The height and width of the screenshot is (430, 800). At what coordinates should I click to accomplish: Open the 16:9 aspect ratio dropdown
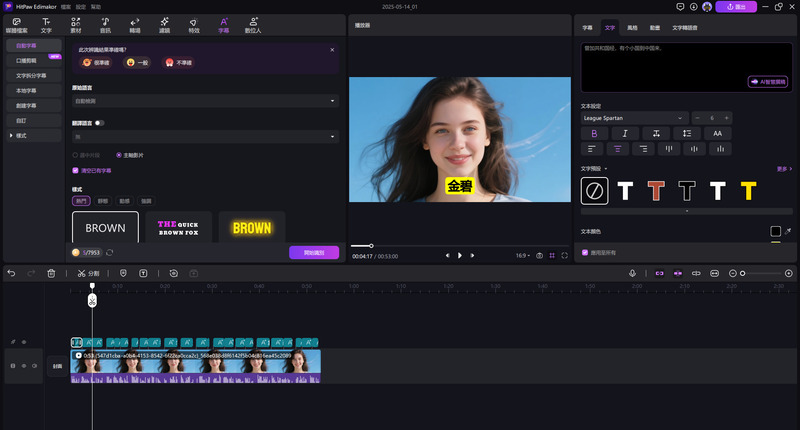pyautogui.click(x=523, y=256)
